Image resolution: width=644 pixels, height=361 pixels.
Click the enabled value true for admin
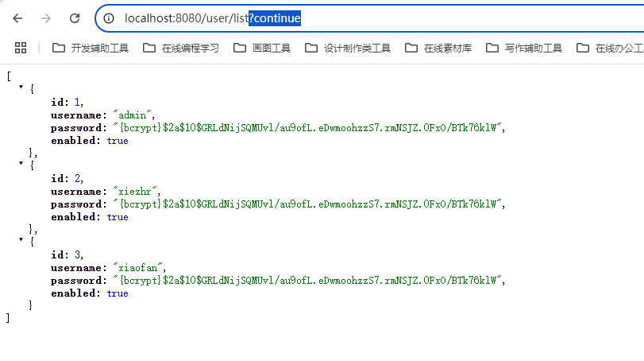118,141
